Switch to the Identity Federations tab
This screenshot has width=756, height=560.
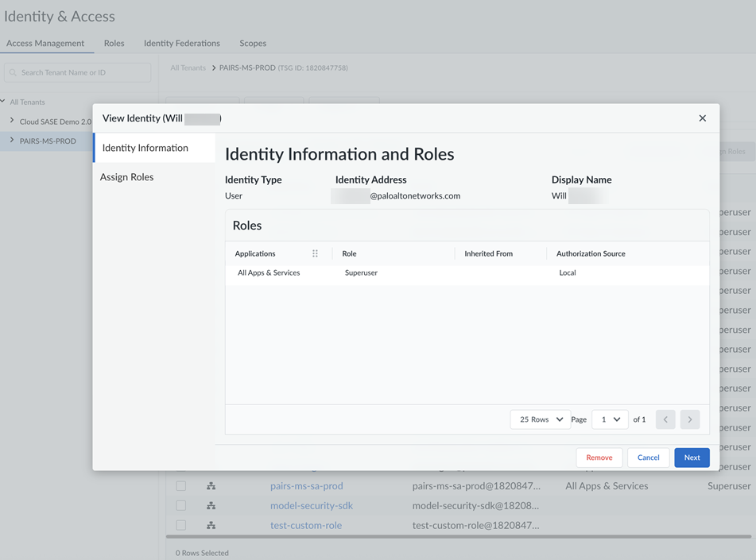point(181,43)
